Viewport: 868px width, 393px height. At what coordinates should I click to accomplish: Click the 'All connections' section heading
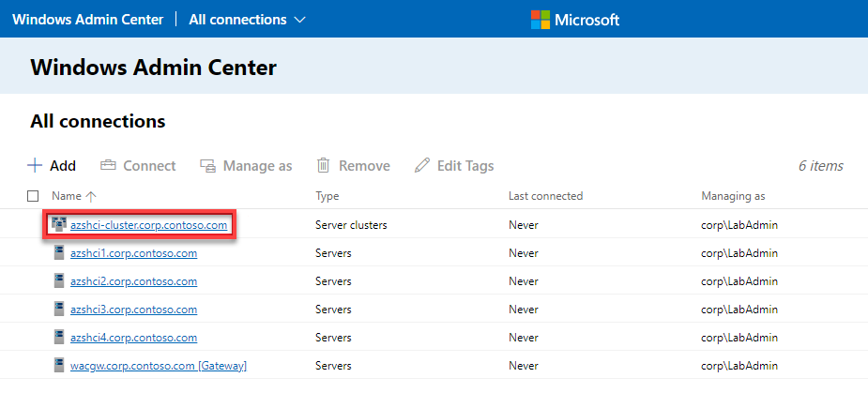pyautogui.click(x=98, y=121)
